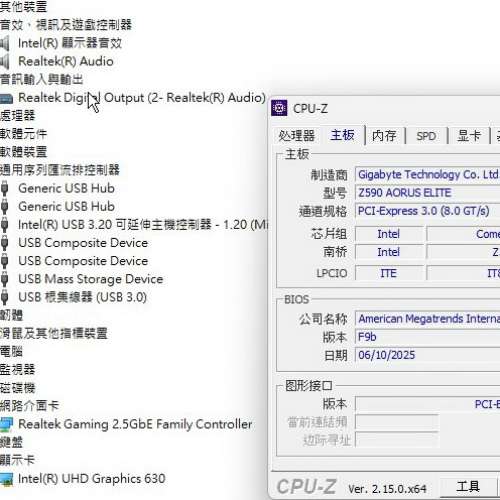Expand the 韌體 category
This screenshot has width=500, height=500.
(11, 315)
